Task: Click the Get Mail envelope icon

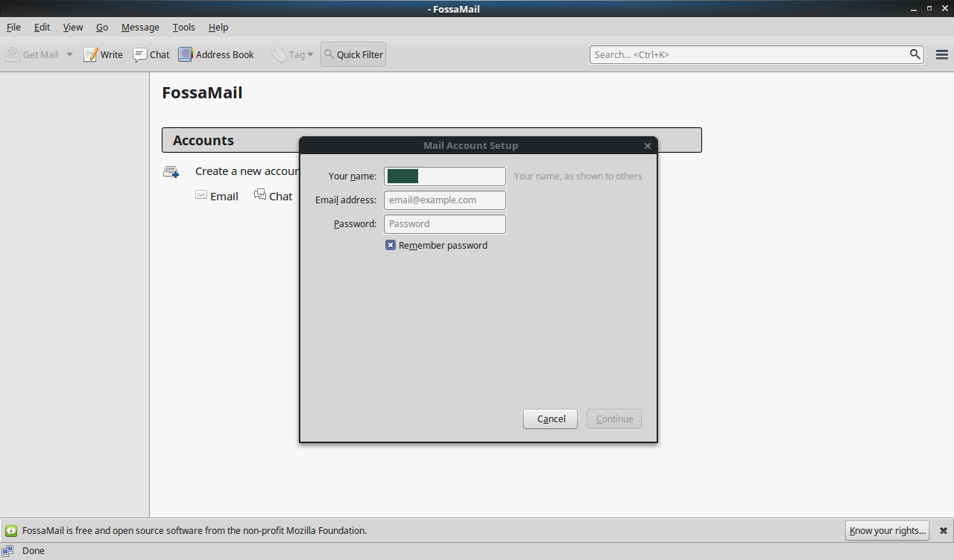Action: coord(13,54)
